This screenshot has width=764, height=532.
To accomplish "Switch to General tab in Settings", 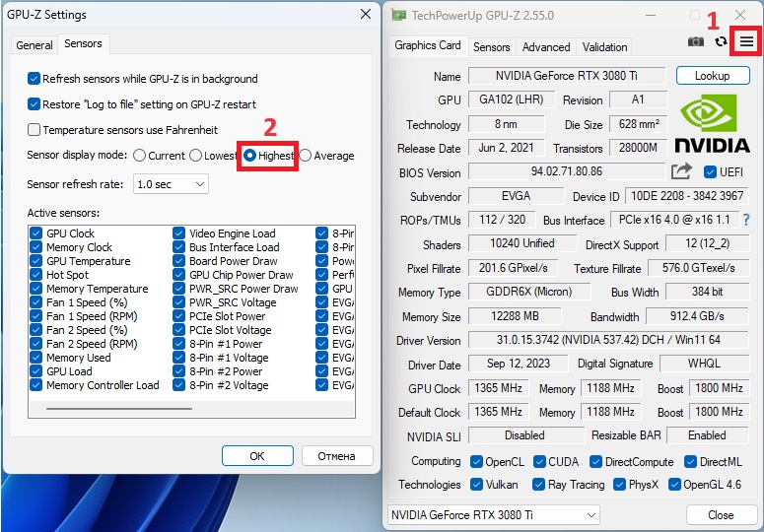I will [x=35, y=44].
